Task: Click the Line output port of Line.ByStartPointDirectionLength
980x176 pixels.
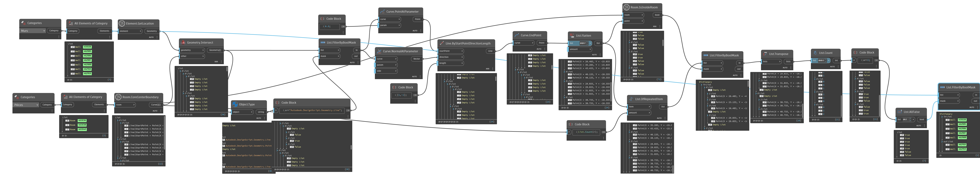Action: 490,51
